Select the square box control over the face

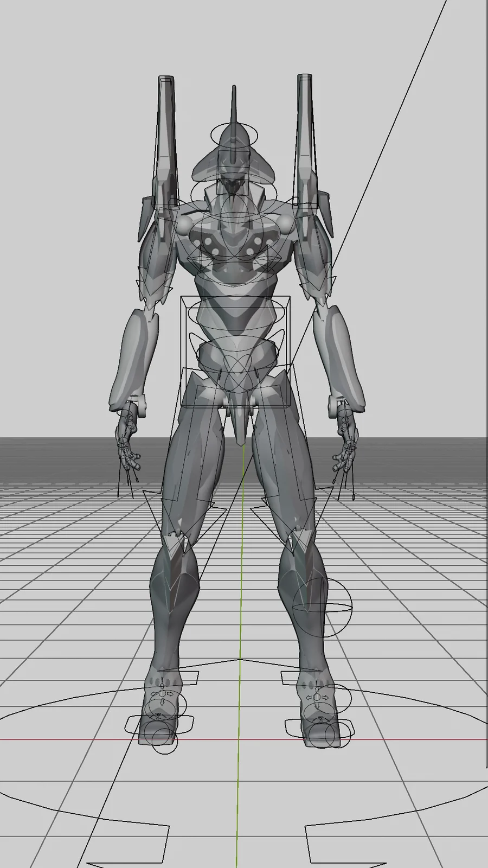pos(234,173)
